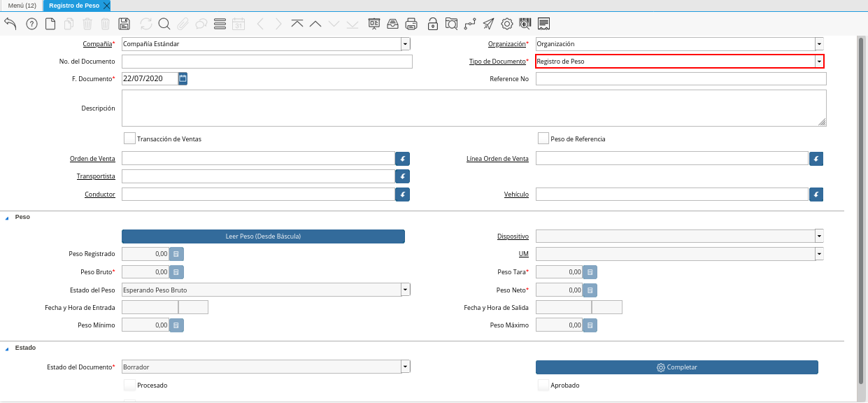868x403 pixels.
Task: Open the gear process icon in toolbar
Action: coord(506,24)
